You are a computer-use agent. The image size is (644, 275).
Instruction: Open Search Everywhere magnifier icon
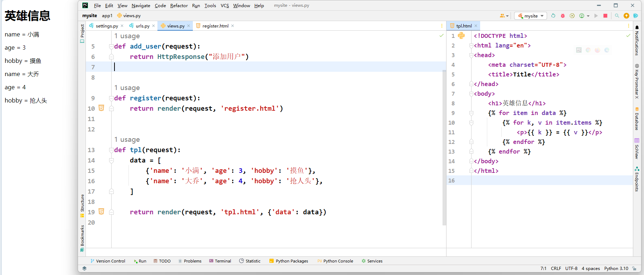point(617,16)
